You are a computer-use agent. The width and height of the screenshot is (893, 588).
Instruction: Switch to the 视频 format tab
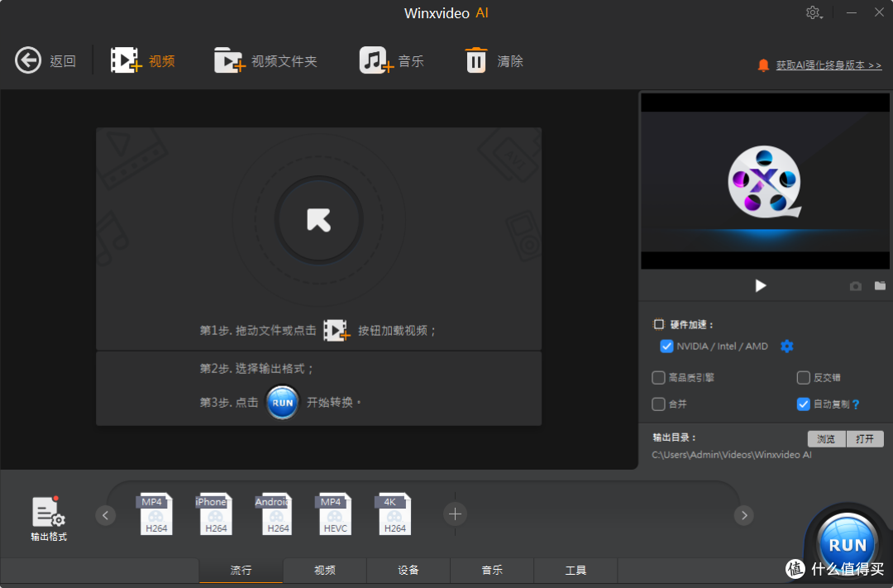tap(325, 571)
